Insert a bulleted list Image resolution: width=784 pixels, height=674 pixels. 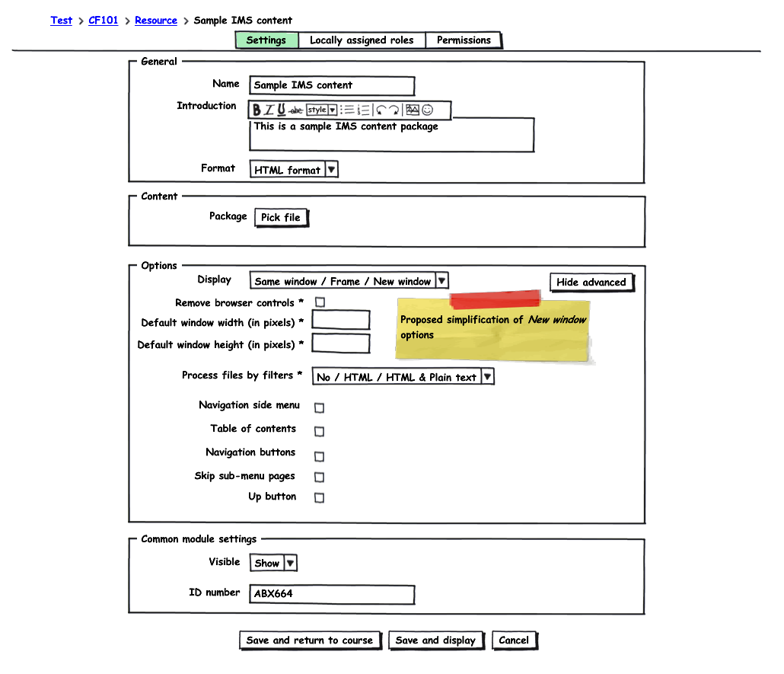[348, 110]
